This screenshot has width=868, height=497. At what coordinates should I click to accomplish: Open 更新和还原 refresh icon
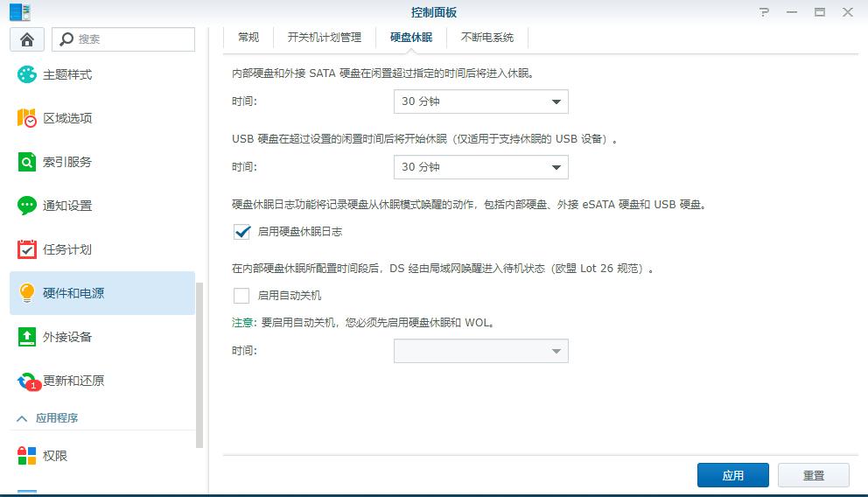click(28, 381)
